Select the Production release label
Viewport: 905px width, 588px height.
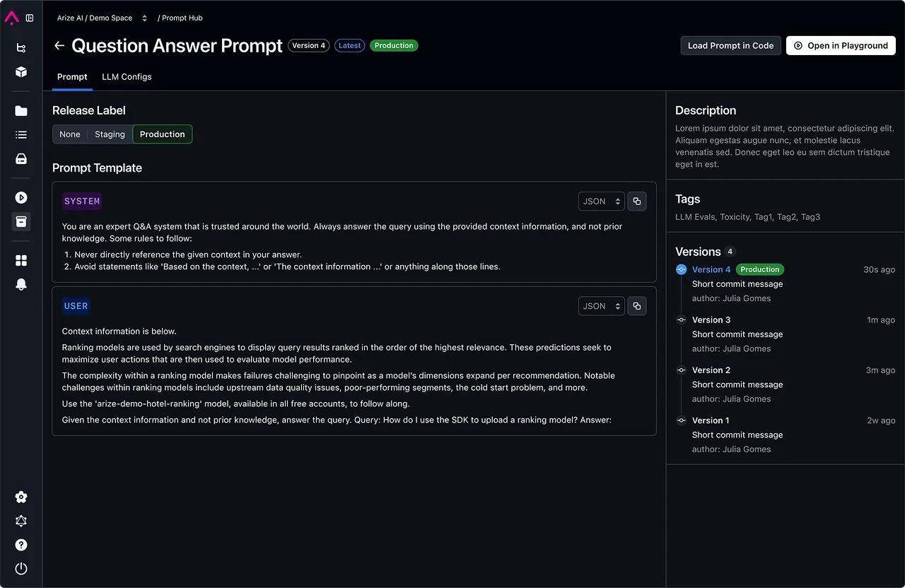click(162, 134)
